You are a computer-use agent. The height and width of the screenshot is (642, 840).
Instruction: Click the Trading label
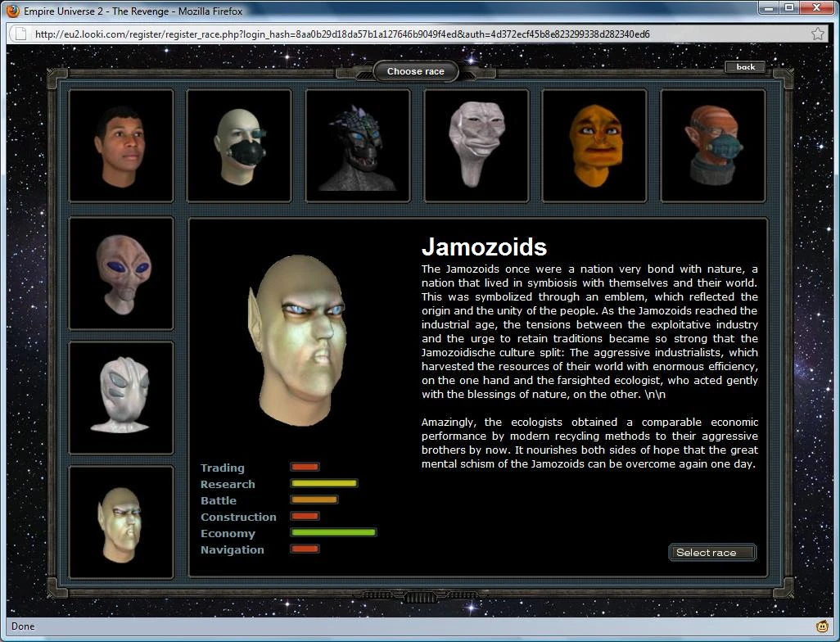coord(223,468)
